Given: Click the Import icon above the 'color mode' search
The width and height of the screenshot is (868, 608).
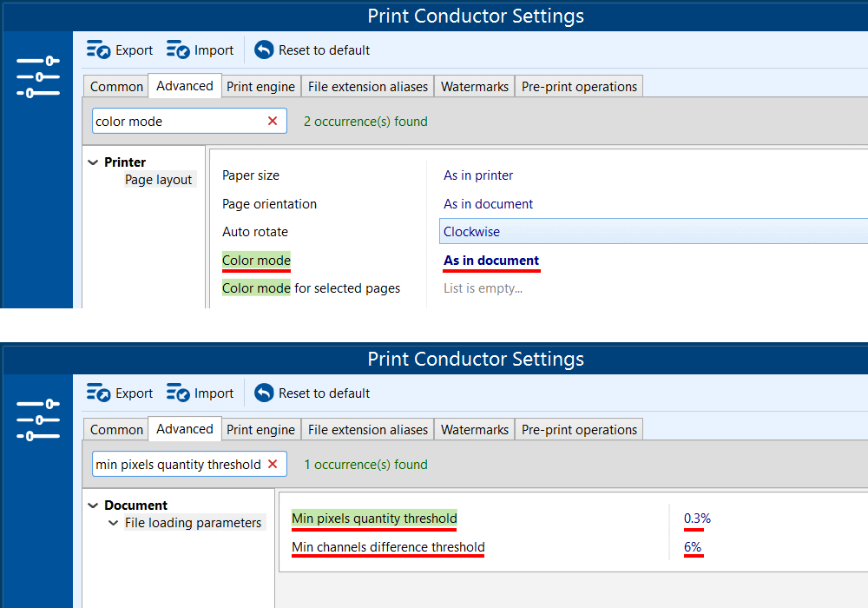Looking at the screenshot, I should click(x=179, y=50).
